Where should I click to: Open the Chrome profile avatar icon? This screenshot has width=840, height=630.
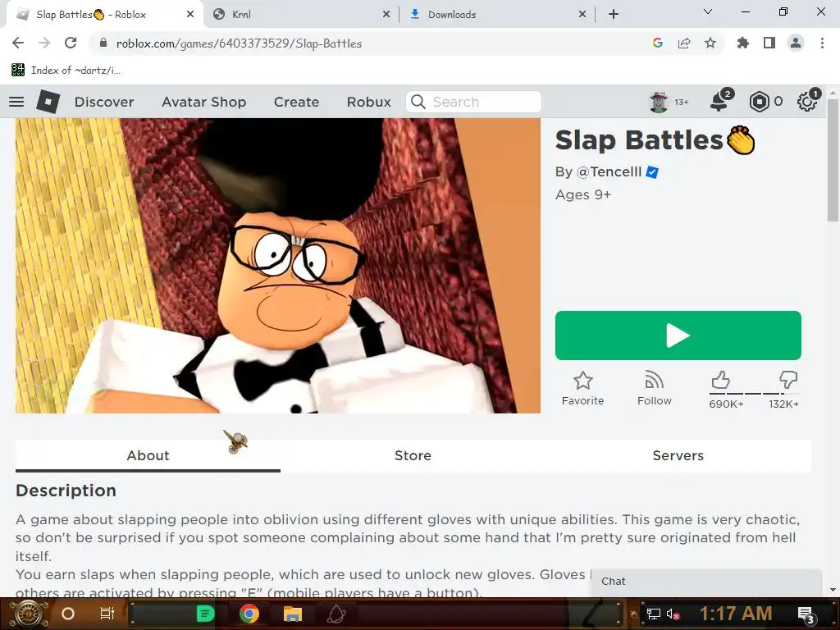tap(796, 43)
